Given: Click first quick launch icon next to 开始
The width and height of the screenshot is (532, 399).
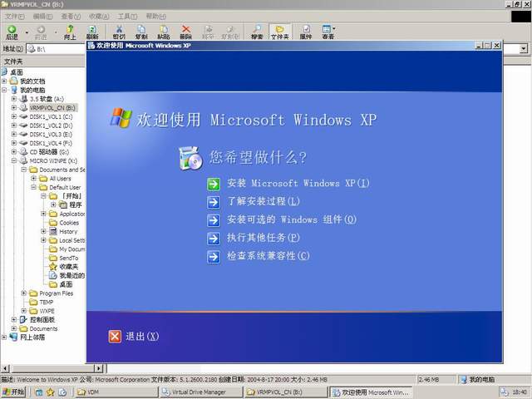Looking at the screenshot, I should click(39, 392).
